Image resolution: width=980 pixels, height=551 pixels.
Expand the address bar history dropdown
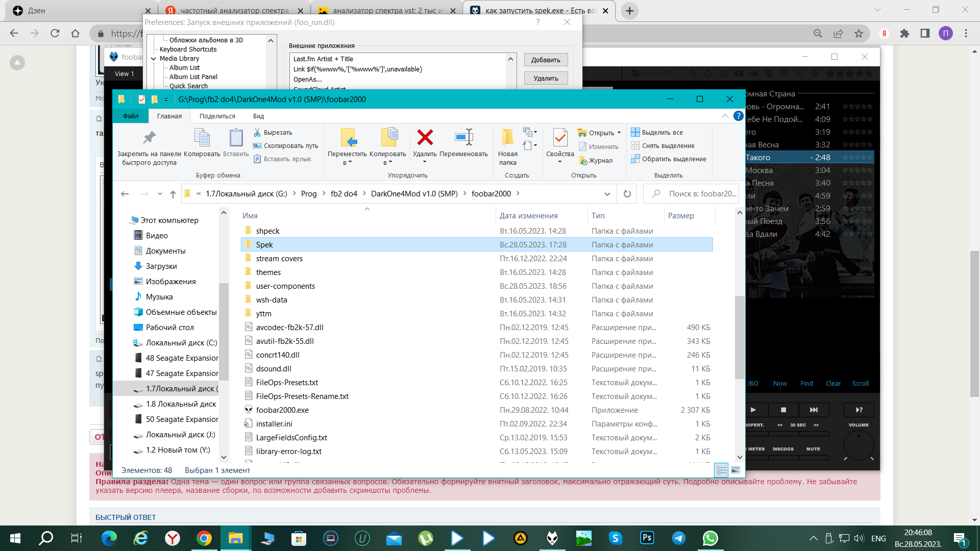[x=607, y=194]
